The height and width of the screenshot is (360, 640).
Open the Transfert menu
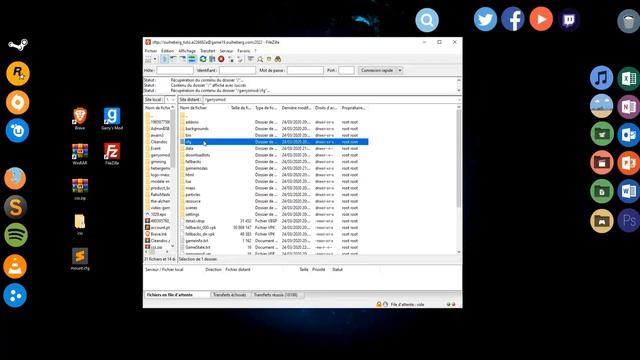[207, 51]
